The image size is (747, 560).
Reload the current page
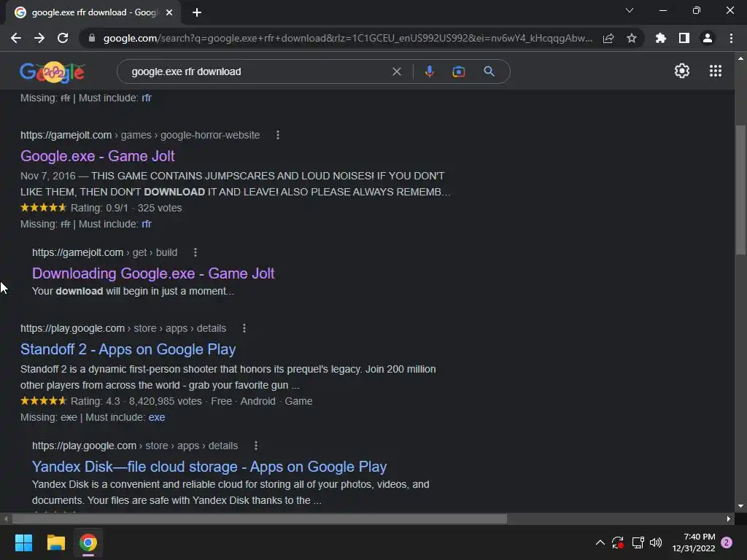(x=63, y=38)
